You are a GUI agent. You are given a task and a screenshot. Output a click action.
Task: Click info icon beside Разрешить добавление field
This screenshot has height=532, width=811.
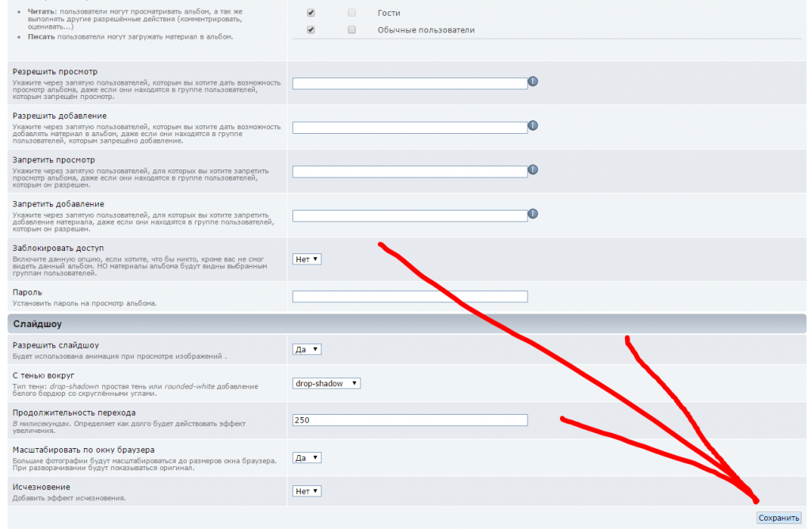(x=533, y=126)
